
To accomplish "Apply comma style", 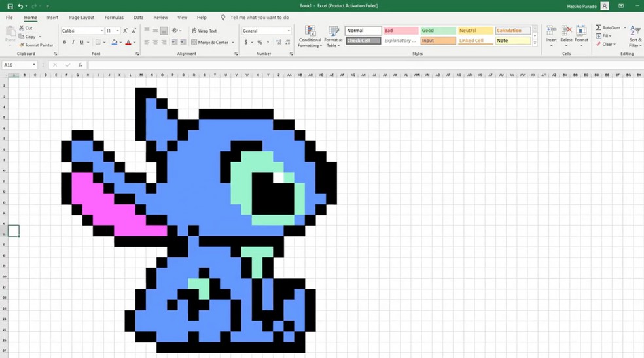I will point(268,42).
